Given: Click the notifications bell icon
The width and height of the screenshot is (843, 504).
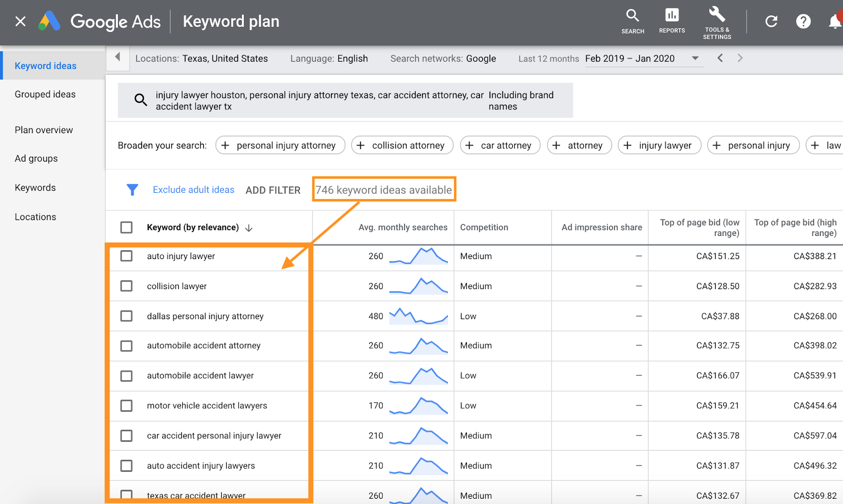Looking at the screenshot, I should pos(835,22).
